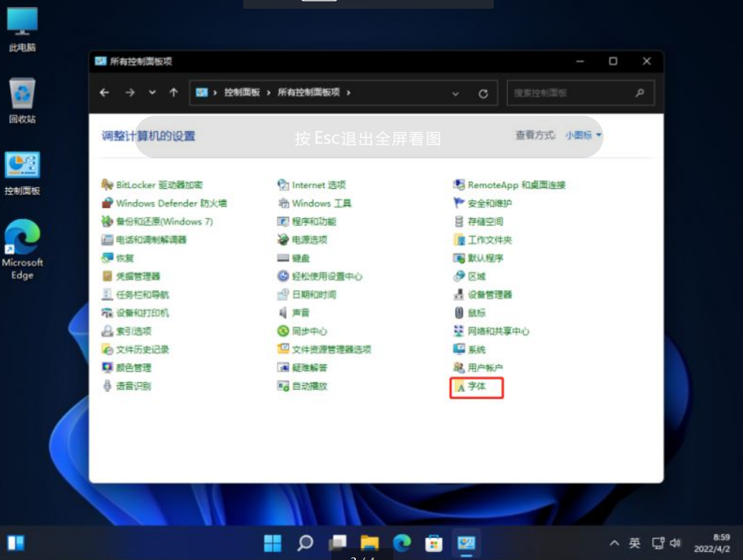Open recent locations chevron in navigation bar
Screen dimensions: 743x560
[x=152, y=92]
